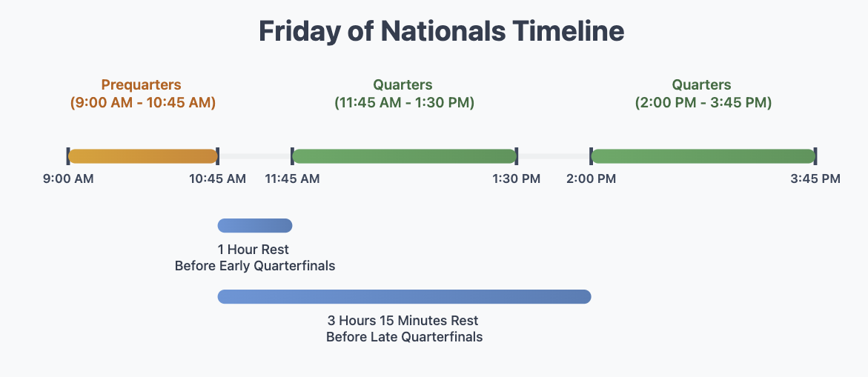The width and height of the screenshot is (868, 377).
Task: Select the second green Quarters bar
Action: [703, 156]
